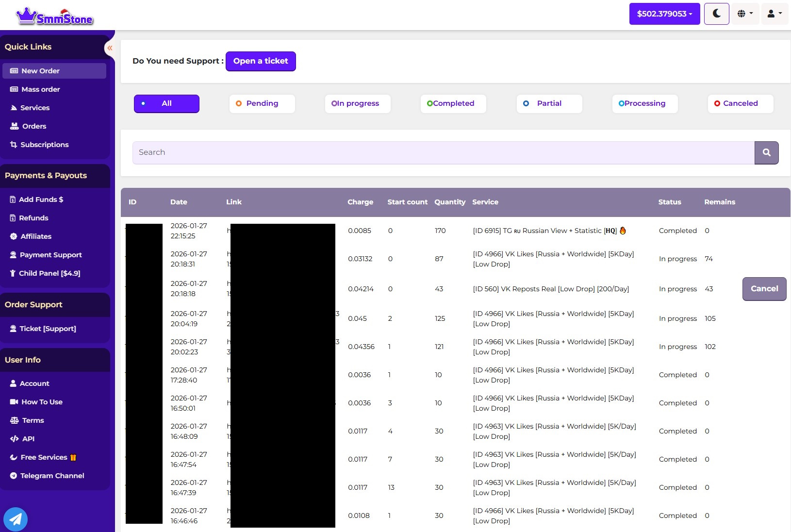The width and height of the screenshot is (791, 532).
Task: Click into the order Search field
Action: (x=443, y=152)
